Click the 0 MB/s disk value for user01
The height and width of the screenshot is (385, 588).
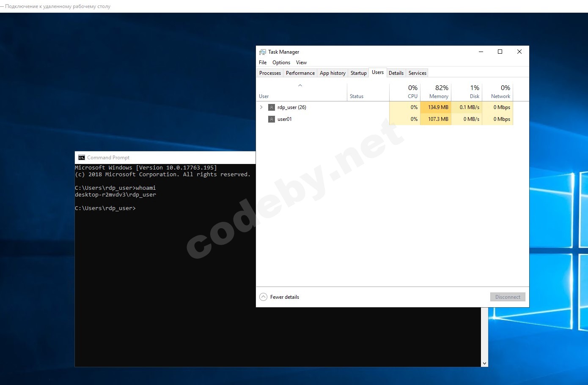pyautogui.click(x=471, y=119)
